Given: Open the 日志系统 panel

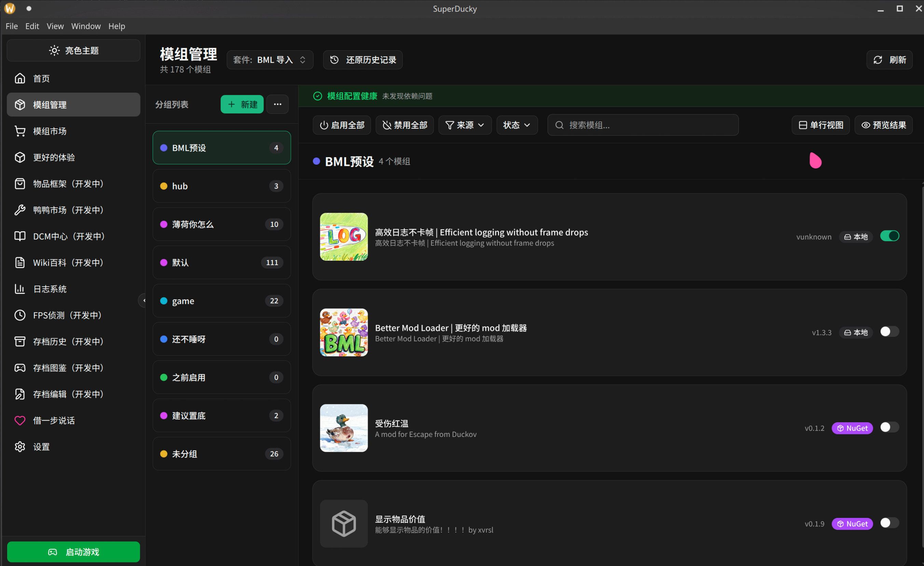Looking at the screenshot, I should pos(49,289).
